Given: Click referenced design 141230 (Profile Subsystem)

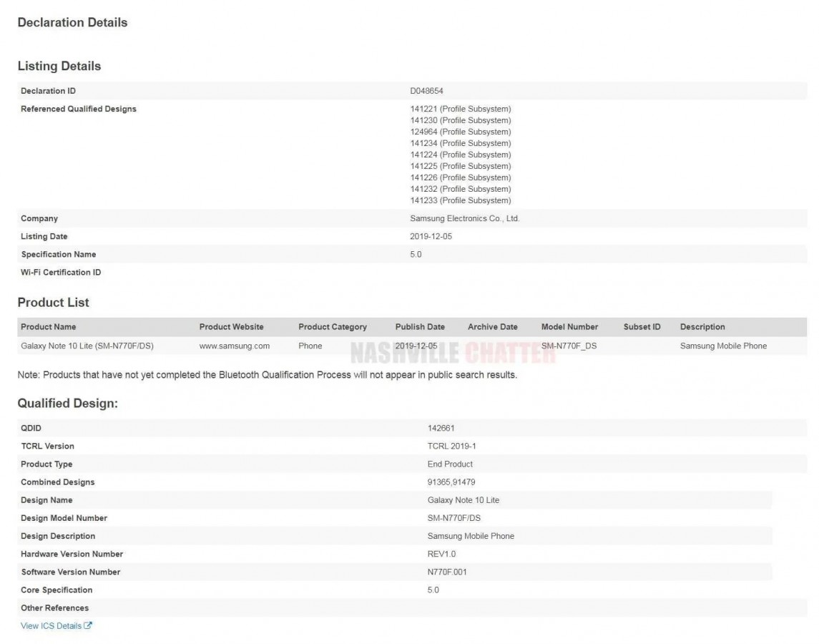Looking at the screenshot, I should 461,120.
